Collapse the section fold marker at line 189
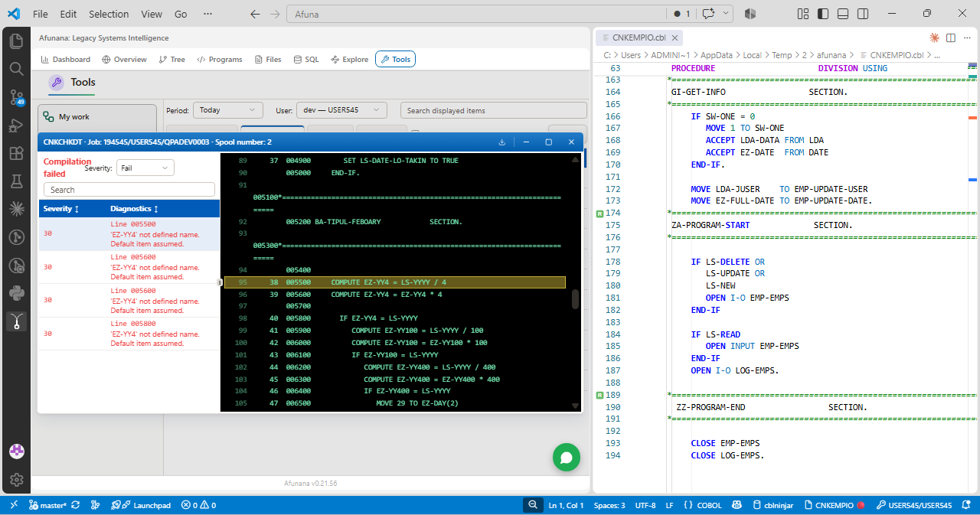Image resolution: width=980 pixels, height=515 pixels. [599, 395]
